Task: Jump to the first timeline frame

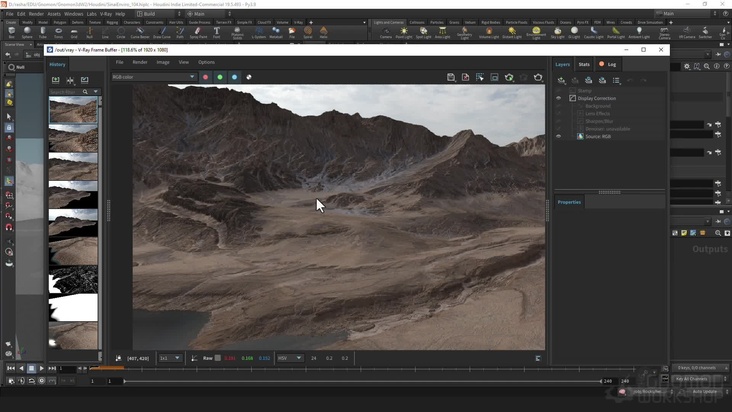Action: tap(11, 369)
